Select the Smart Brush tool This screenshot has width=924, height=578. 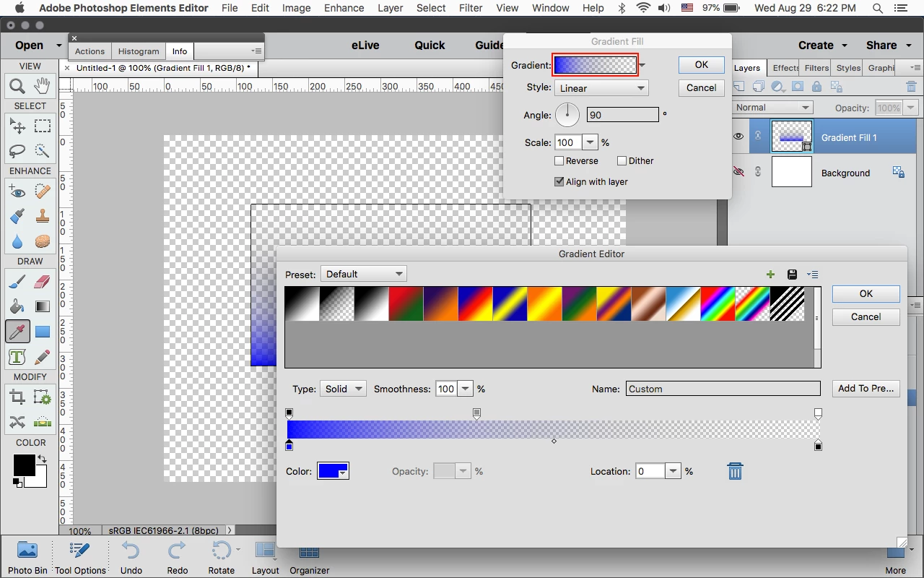(x=17, y=216)
